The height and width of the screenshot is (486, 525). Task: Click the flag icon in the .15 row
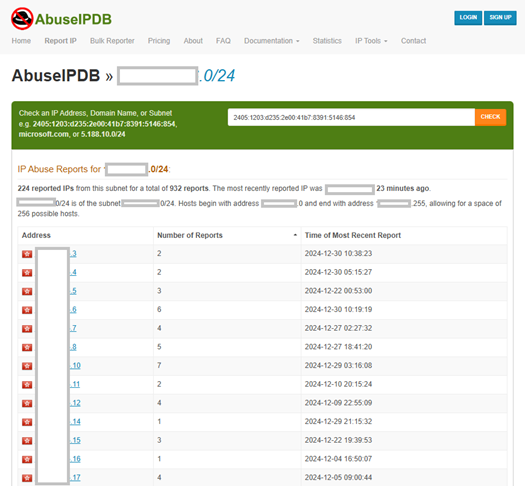tap(27, 441)
